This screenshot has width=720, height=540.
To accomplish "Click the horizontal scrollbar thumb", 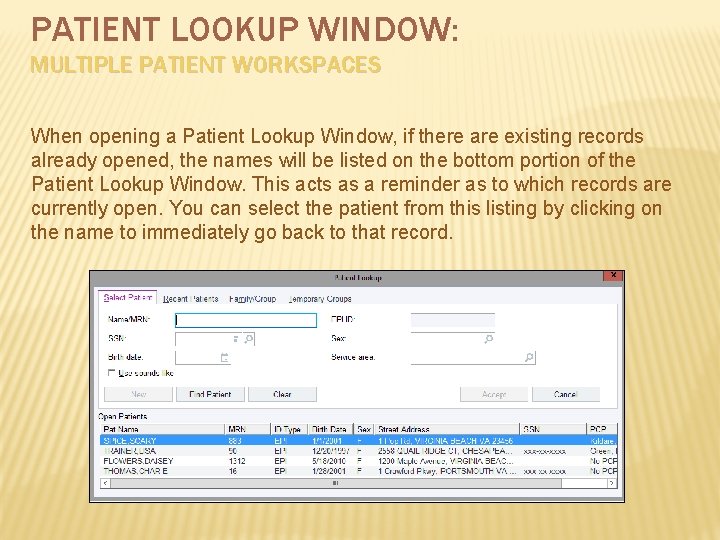I will [336, 483].
